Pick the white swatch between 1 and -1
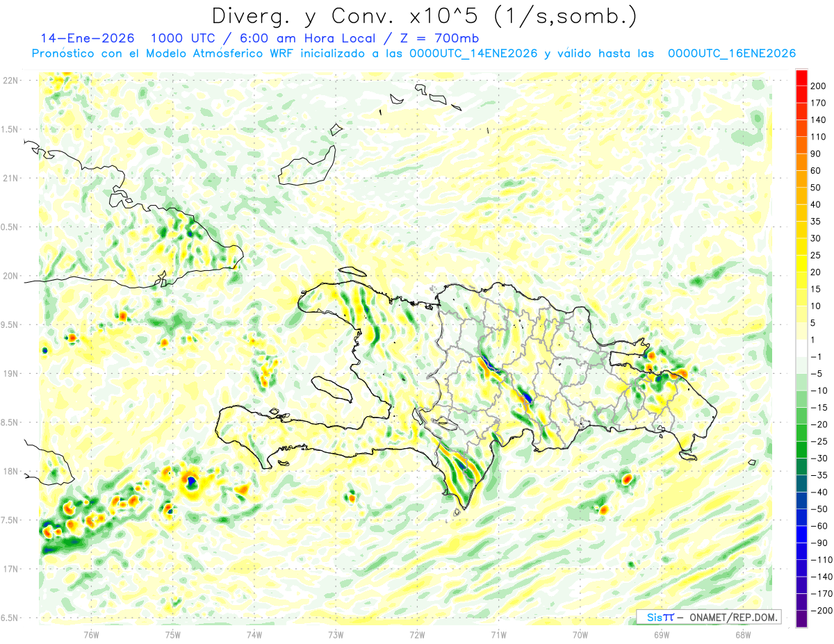Screen dimensions: 834x644 801,348
